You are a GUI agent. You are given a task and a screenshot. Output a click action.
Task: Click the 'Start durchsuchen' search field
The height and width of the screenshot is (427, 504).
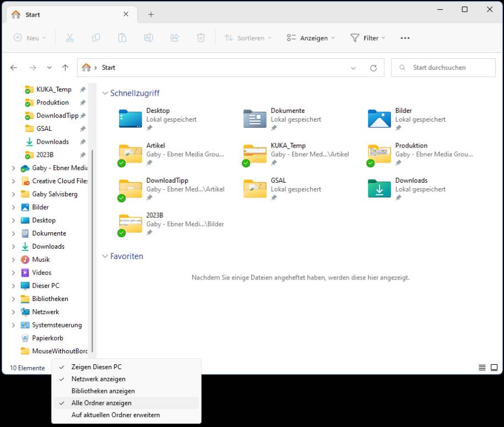pyautogui.click(x=443, y=67)
